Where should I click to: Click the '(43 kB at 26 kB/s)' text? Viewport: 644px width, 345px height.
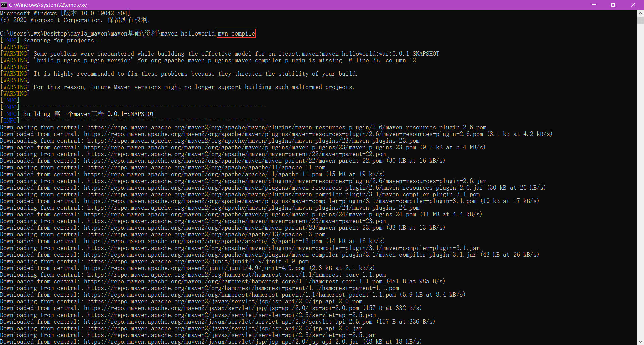pos(510,255)
